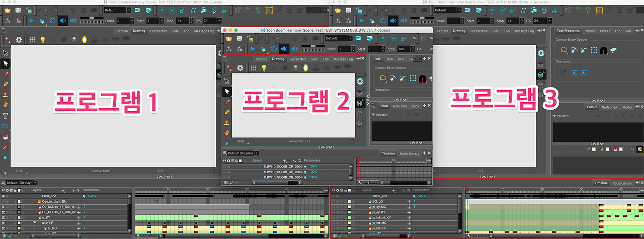Open Library tab in right window
The image size is (644, 239).
590,31
